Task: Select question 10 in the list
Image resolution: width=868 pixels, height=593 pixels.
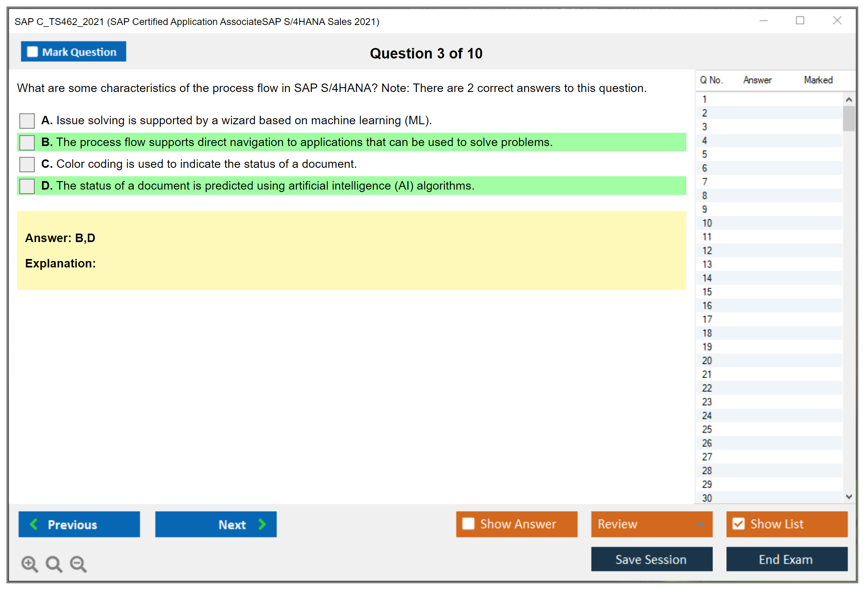Action: 707,223
